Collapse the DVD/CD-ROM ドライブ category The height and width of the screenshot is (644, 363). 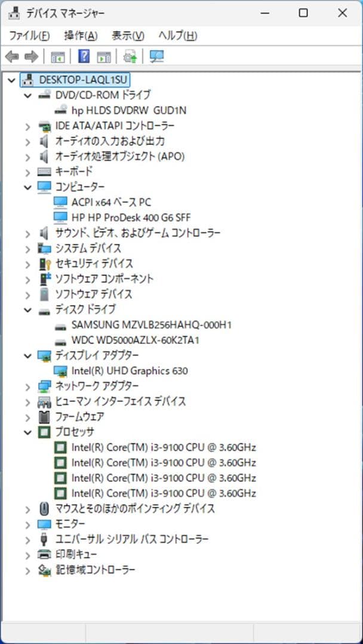(27, 95)
